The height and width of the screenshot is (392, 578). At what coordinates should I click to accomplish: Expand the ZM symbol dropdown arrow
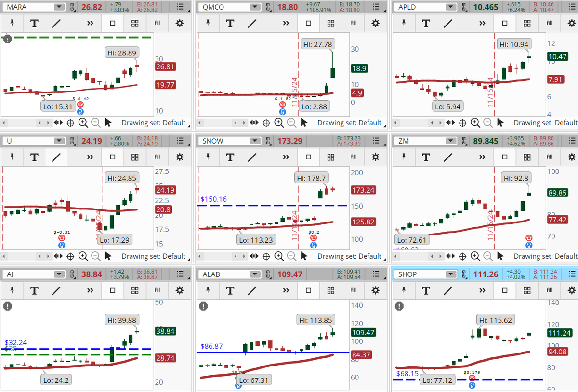click(x=451, y=141)
